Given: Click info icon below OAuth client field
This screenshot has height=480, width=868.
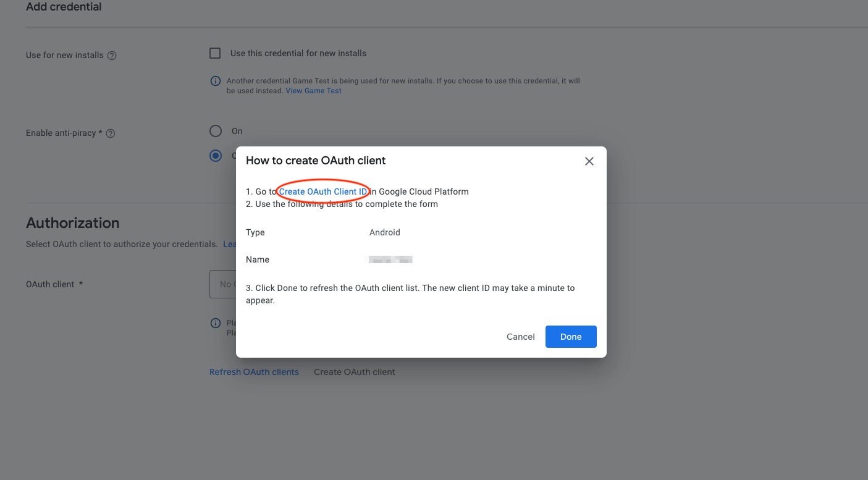Looking at the screenshot, I should (216, 323).
